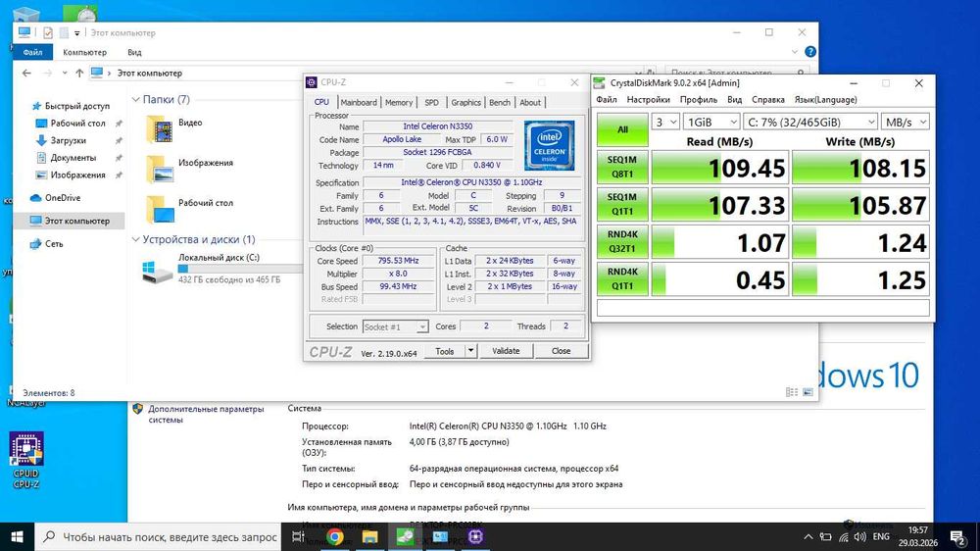The height and width of the screenshot is (551, 980).
Task: Open drive dropdown C: 7% (32/465GiB)
Action: (x=810, y=122)
